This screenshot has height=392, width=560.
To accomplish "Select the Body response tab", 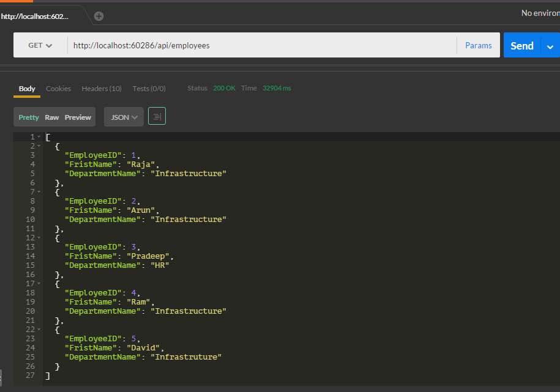I will (27, 89).
